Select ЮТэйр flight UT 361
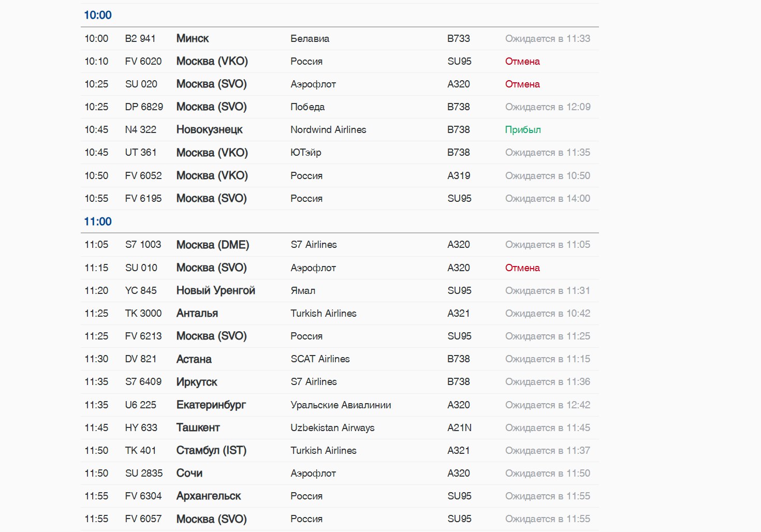 (340, 152)
